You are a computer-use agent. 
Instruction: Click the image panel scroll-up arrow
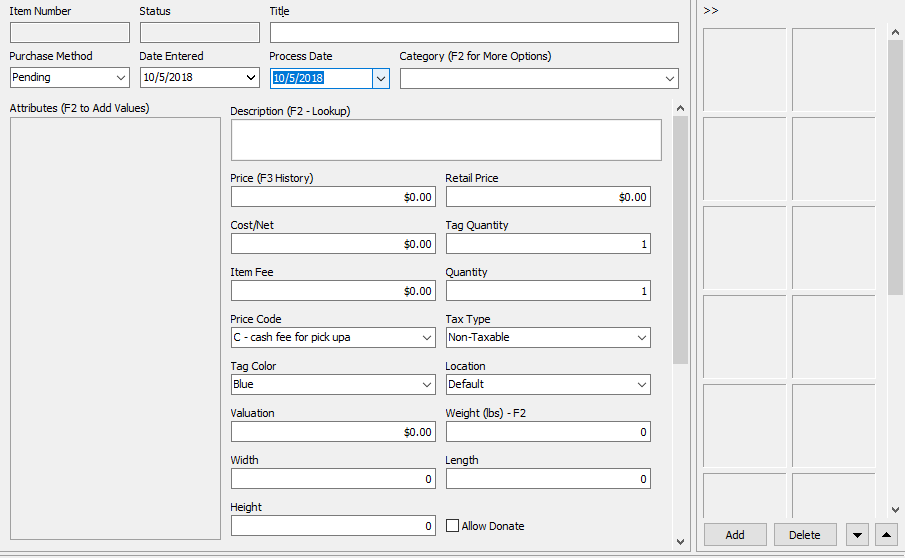tap(895, 32)
